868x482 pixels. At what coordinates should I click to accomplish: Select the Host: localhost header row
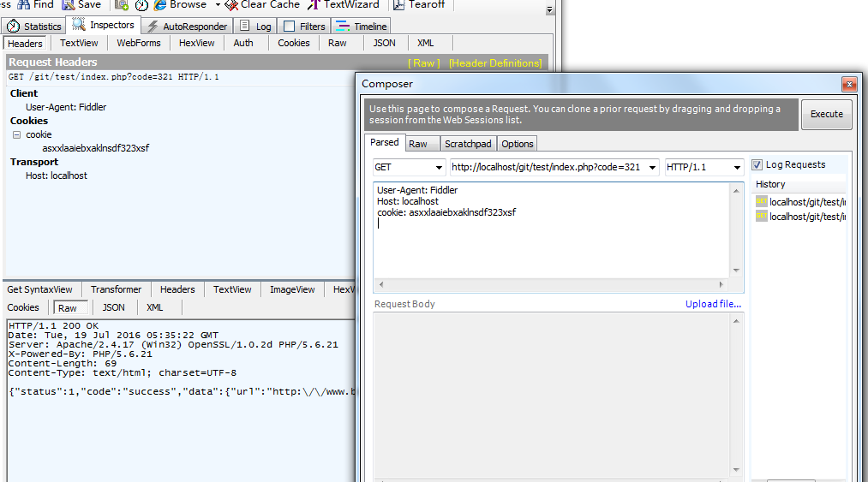(x=57, y=176)
